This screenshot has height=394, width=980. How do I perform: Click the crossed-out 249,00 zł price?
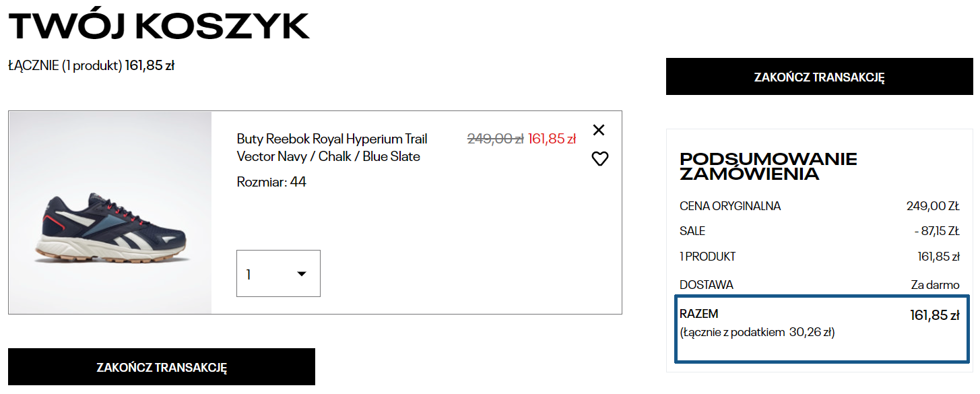click(x=495, y=139)
